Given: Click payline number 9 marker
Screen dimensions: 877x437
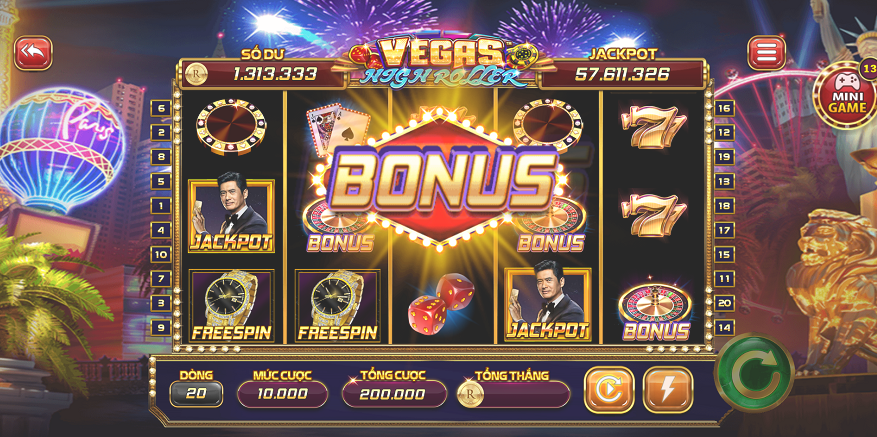Looking at the screenshot, I should coord(161,327).
